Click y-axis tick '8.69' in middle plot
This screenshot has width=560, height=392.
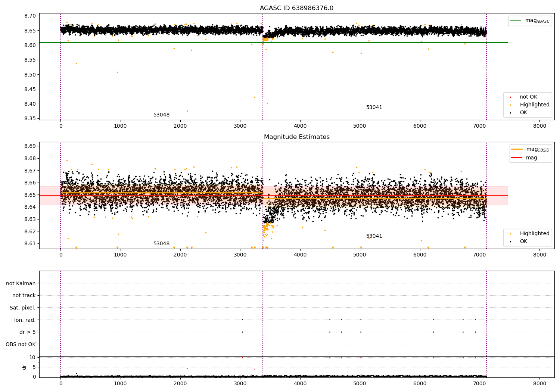tap(30, 146)
